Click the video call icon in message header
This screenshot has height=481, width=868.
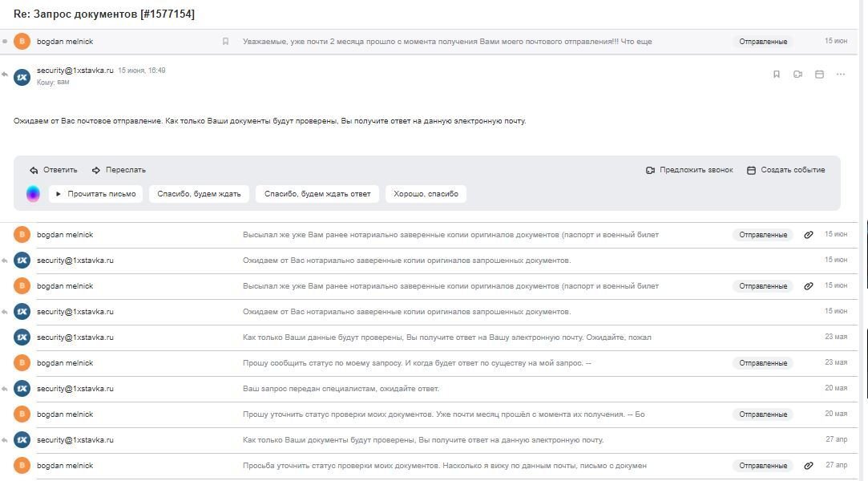point(797,75)
